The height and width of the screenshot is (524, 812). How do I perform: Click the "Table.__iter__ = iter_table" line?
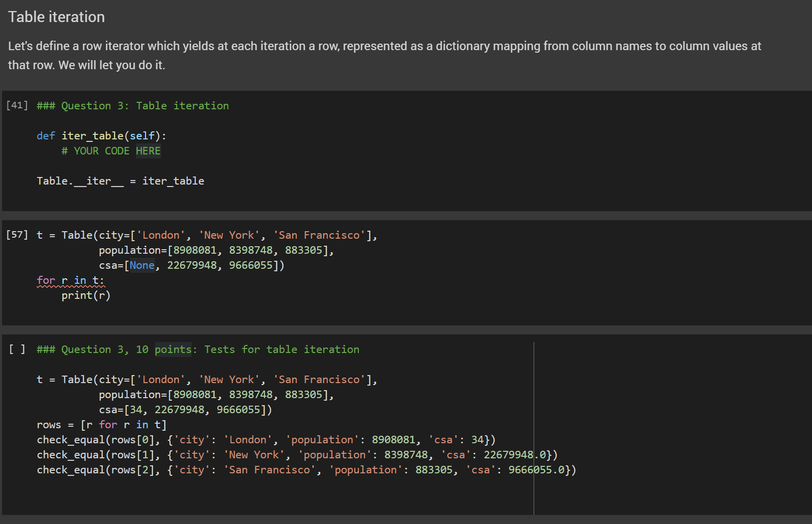tap(120, 181)
